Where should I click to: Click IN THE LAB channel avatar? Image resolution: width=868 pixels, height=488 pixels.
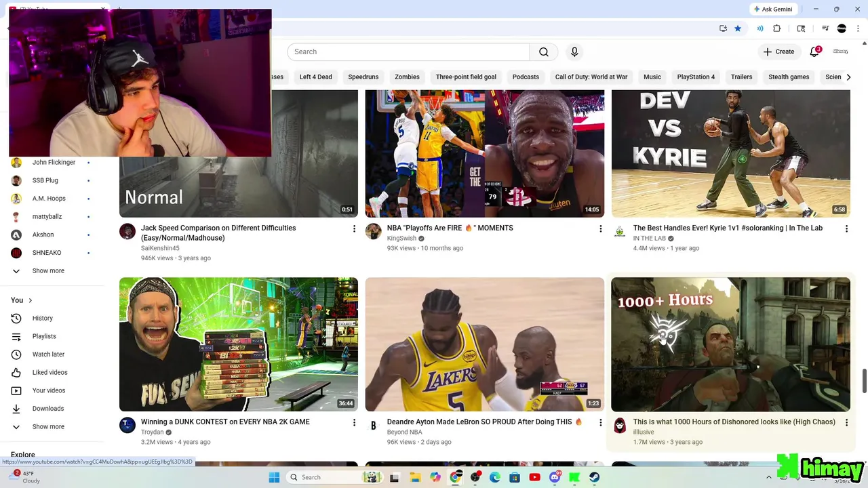[620, 232]
